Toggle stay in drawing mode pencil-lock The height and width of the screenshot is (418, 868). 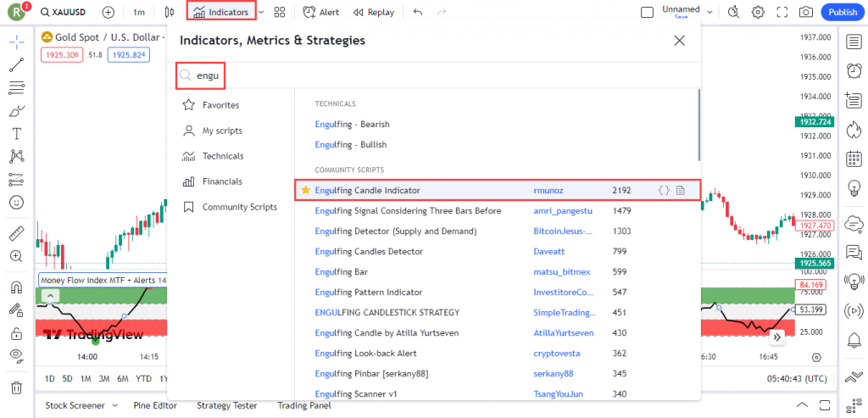point(17,310)
